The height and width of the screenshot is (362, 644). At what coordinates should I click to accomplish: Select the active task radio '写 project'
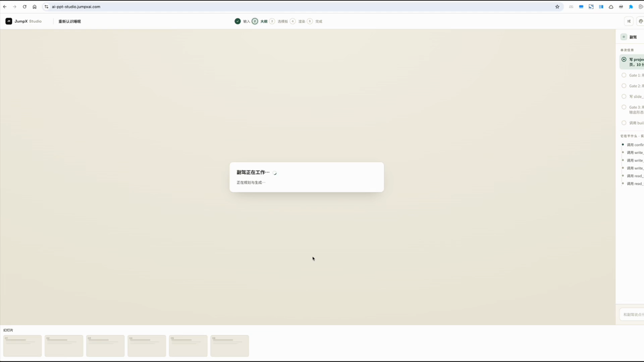pyautogui.click(x=624, y=59)
